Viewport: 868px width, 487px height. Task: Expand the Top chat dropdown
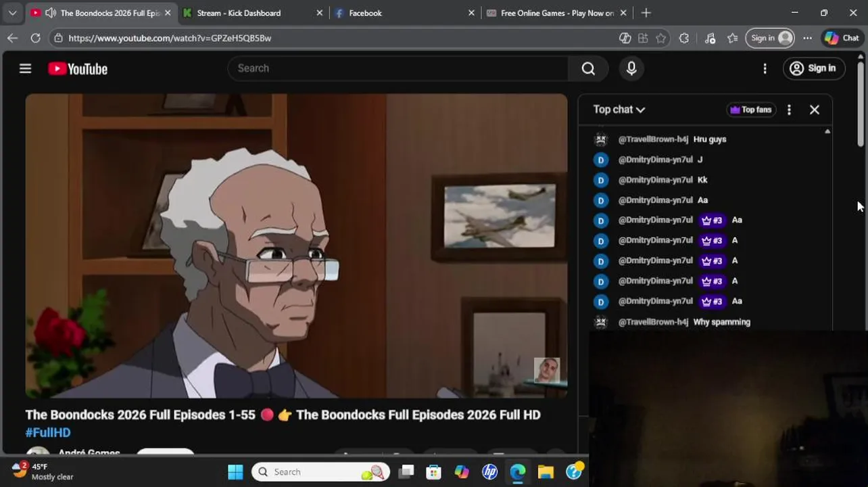pyautogui.click(x=619, y=110)
